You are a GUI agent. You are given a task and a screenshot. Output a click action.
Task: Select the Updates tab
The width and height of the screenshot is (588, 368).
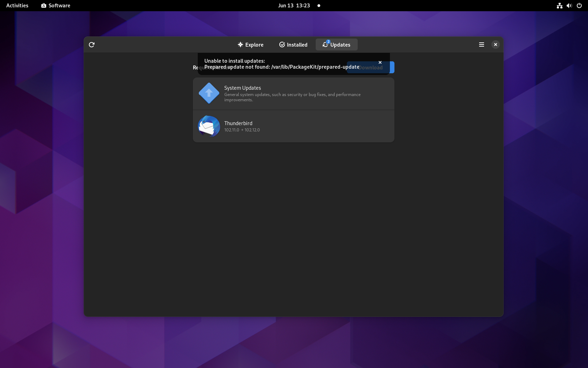(336, 45)
